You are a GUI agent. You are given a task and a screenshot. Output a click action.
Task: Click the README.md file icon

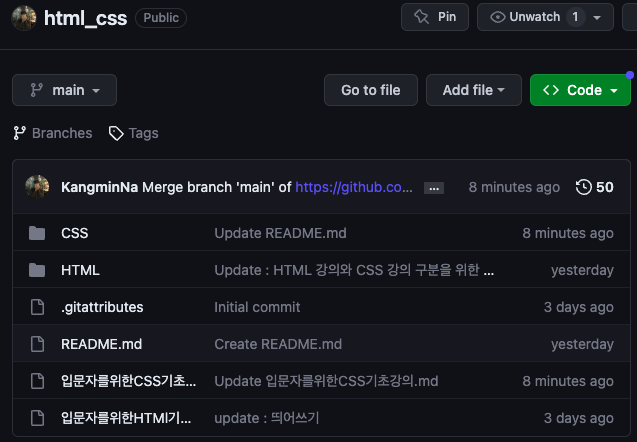click(x=37, y=344)
